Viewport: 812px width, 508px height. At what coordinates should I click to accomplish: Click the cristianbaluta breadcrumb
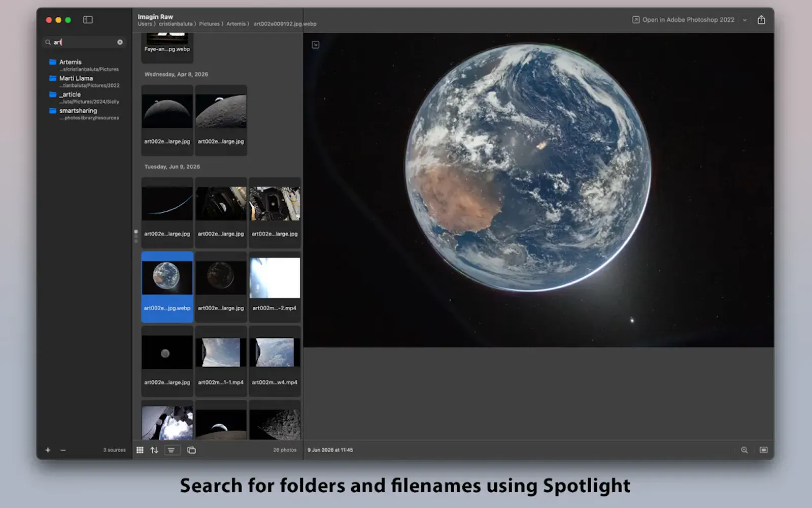176,24
